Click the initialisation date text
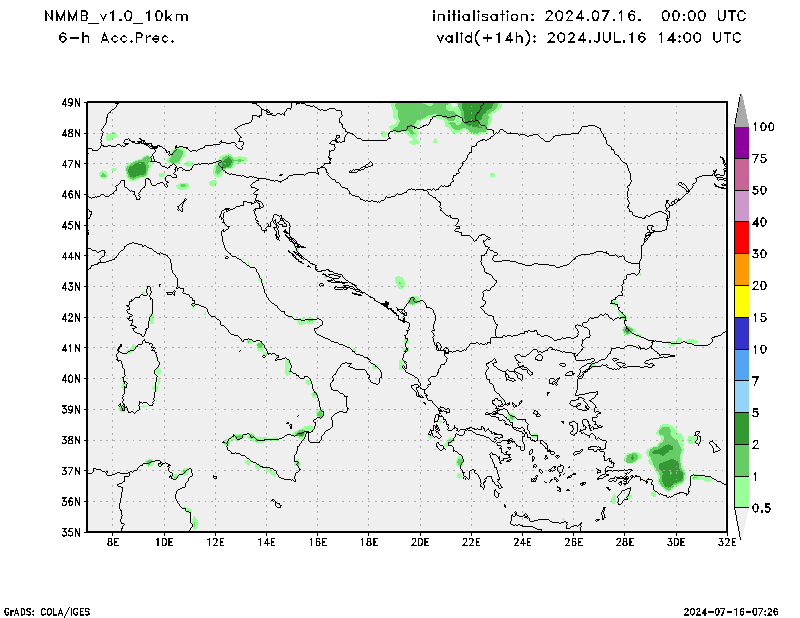Image resolution: width=800 pixels, height=618 pixels. click(588, 17)
